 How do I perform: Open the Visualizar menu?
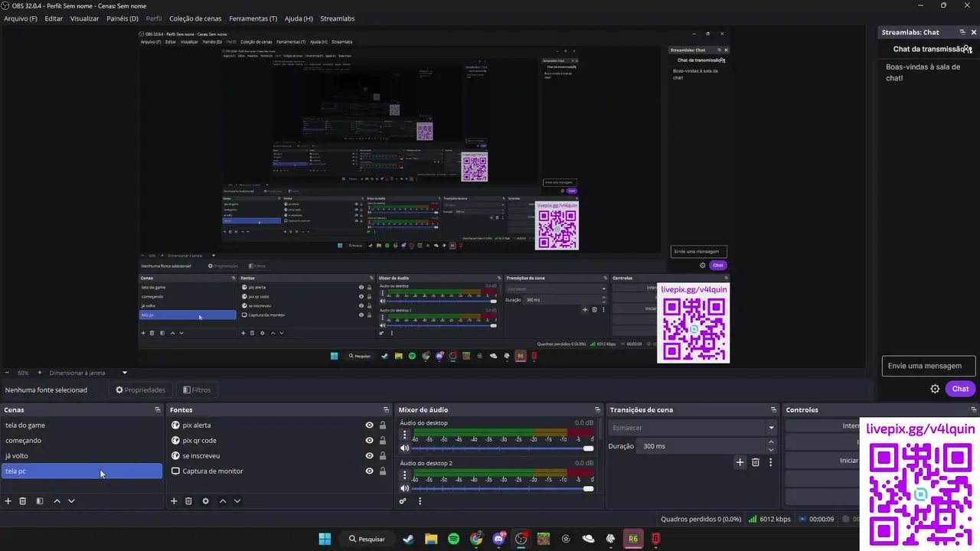84,18
